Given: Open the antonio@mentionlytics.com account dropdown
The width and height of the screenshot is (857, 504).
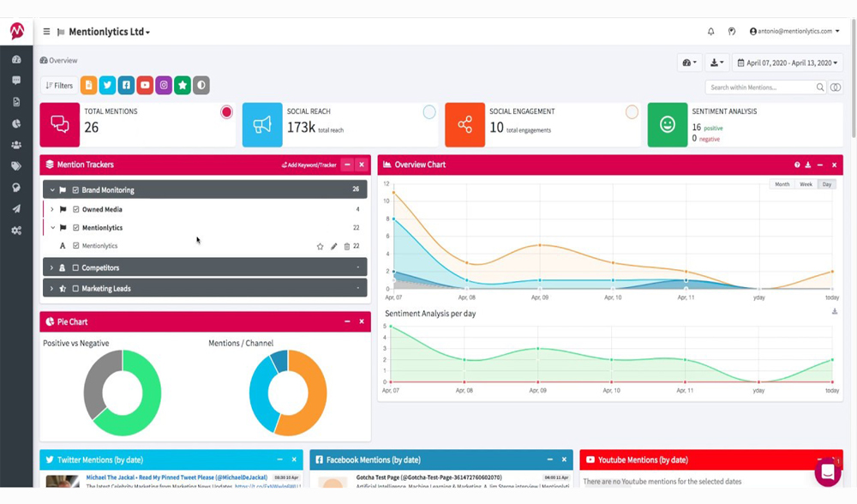Looking at the screenshot, I should (x=794, y=31).
